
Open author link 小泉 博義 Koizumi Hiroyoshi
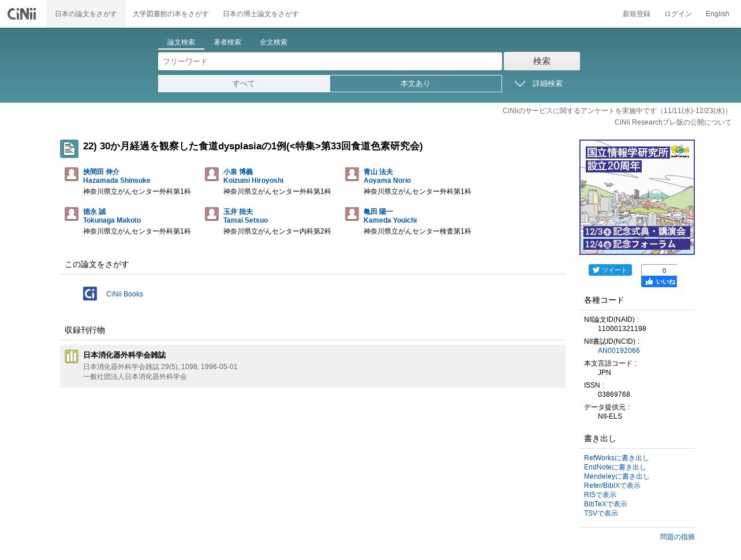click(253, 176)
